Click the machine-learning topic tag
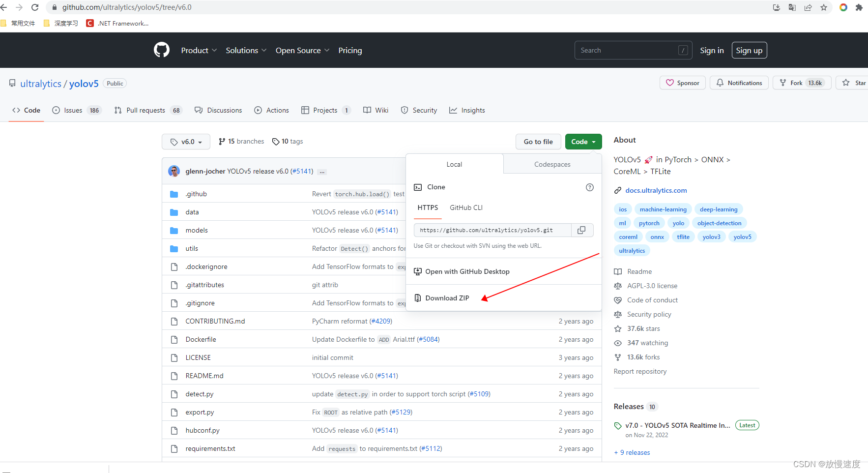The height and width of the screenshot is (473, 868). pos(663,209)
